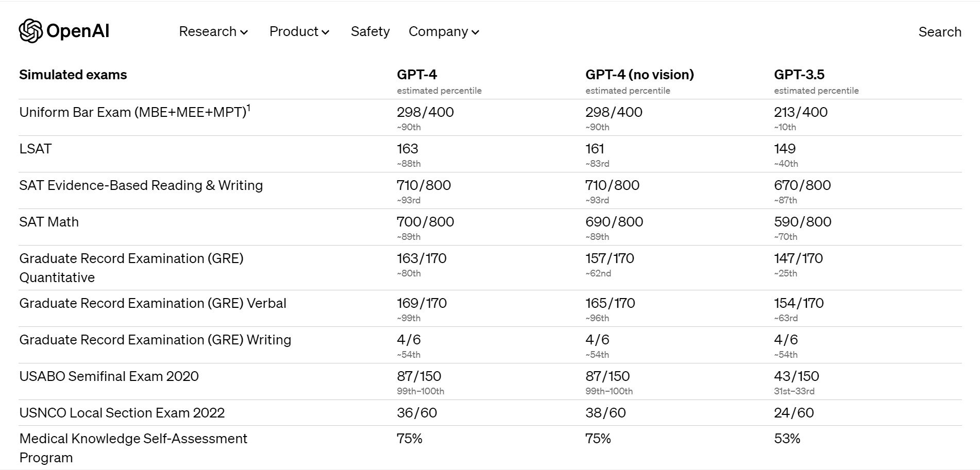Click the SAT Math row label
The height and width of the screenshot is (470, 980).
pos(49,222)
